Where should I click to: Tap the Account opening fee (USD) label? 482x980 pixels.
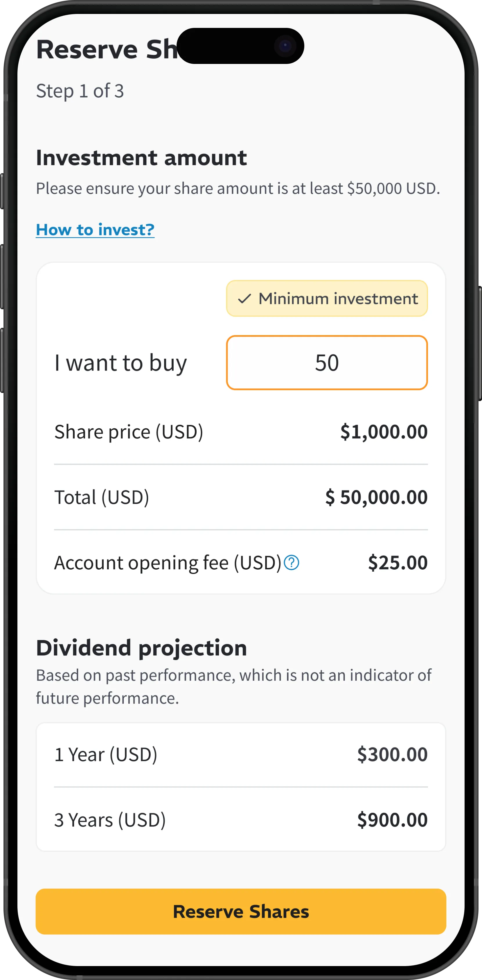[x=168, y=563]
